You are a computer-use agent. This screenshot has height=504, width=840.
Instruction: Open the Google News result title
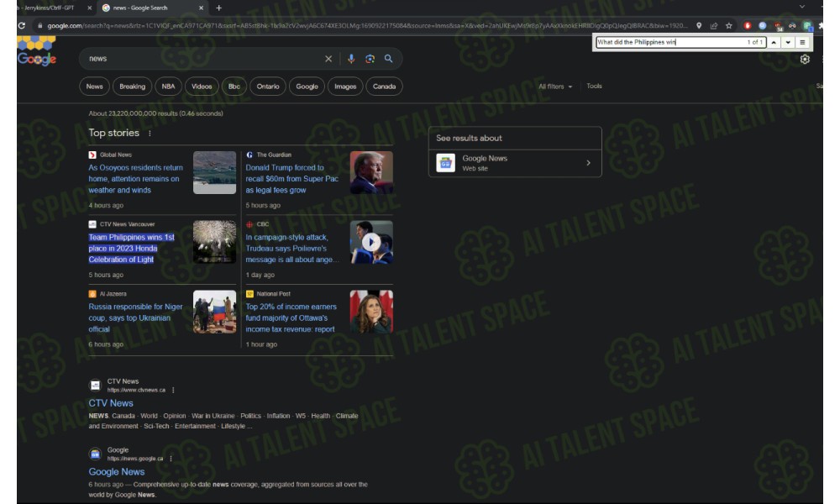tap(117, 472)
